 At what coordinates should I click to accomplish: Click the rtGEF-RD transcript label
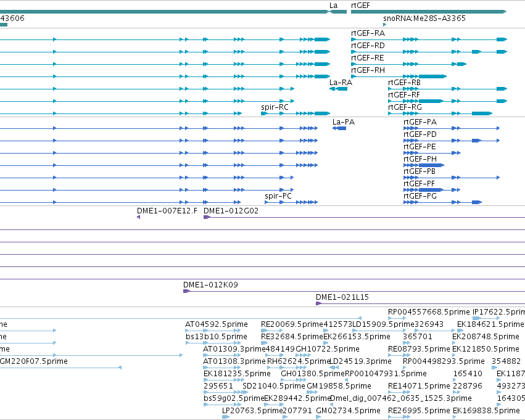[368, 46]
